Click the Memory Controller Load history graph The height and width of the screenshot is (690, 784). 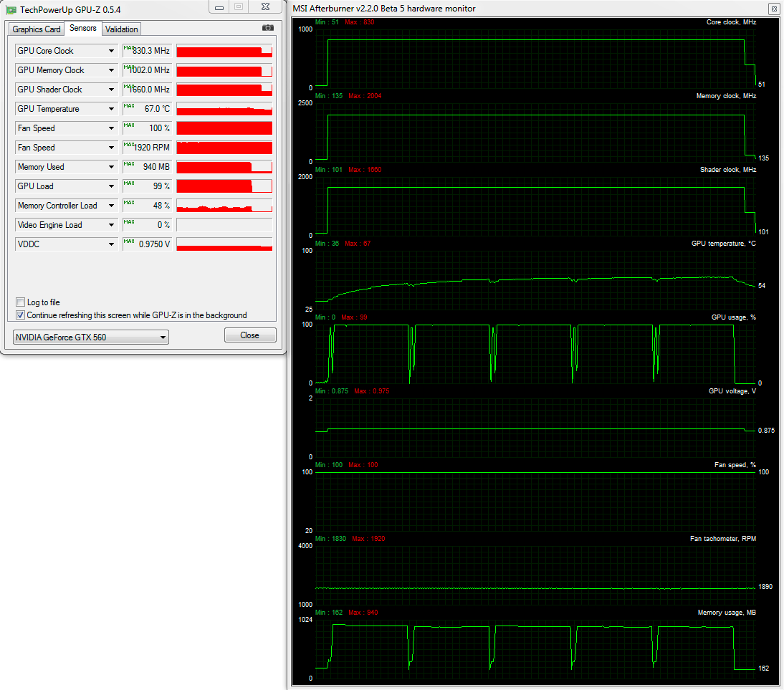click(x=224, y=206)
